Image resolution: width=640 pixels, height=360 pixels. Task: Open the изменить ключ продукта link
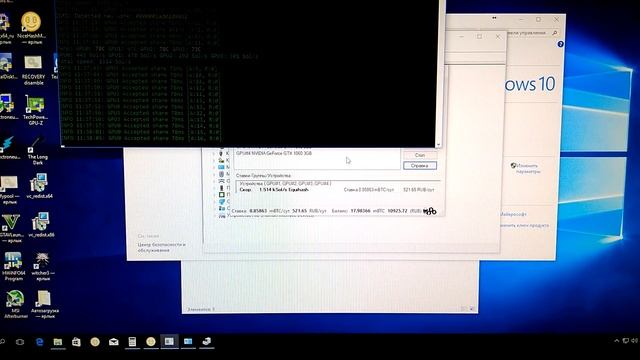click(524, 225)
